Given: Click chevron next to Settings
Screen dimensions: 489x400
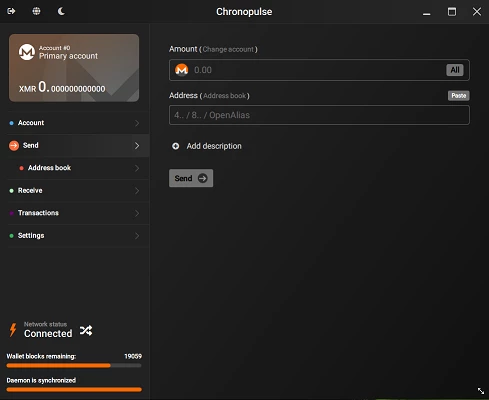Looking at the screenshot, I should 137,236.
